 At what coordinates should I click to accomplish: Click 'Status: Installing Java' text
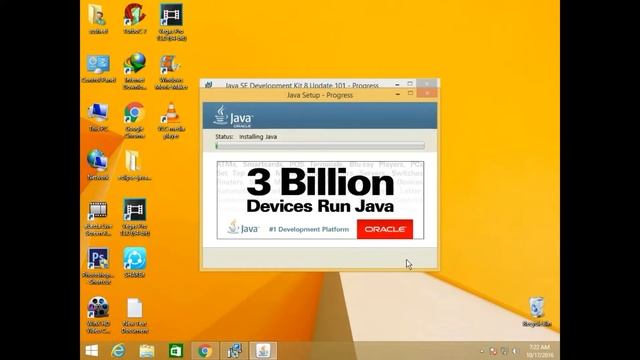246,137
